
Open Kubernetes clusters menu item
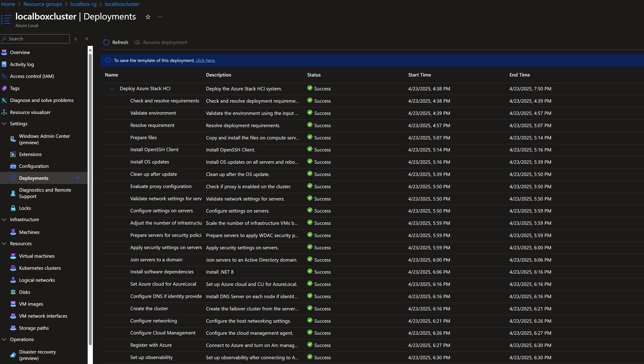click(x=44, y=268)
